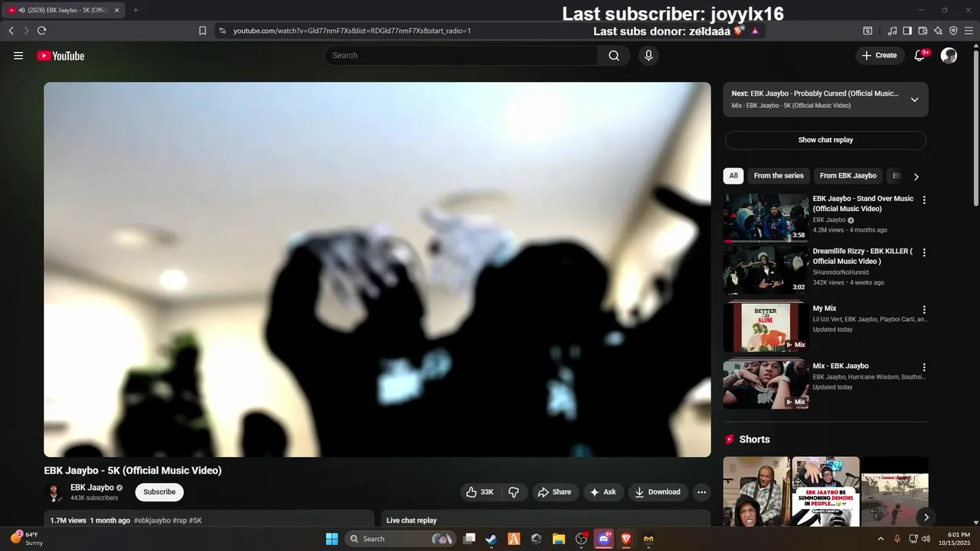This screenshot has width=980, height=551.
Task: Open Discord from the taskbar
Action: 604,539
